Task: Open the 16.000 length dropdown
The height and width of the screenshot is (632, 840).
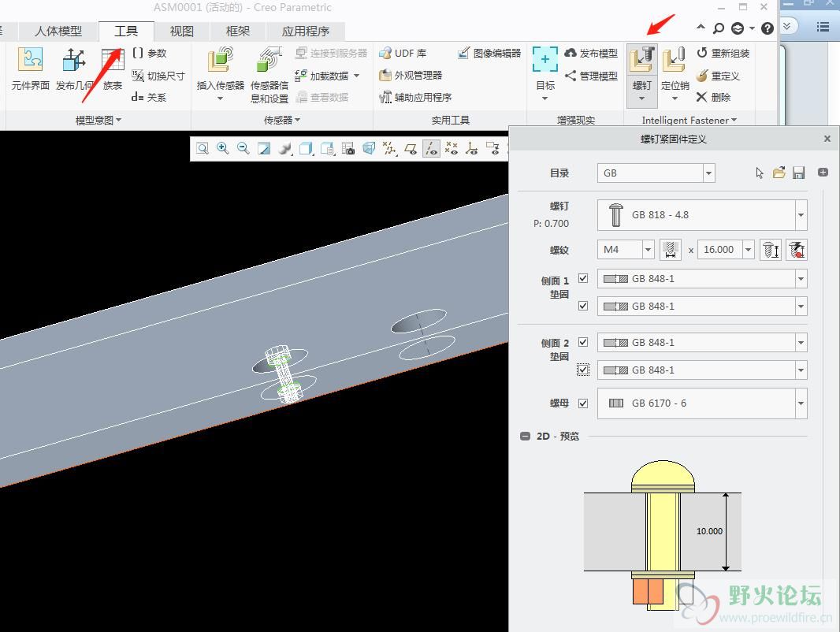Action: pyautogui.click(x=749, y=250)
